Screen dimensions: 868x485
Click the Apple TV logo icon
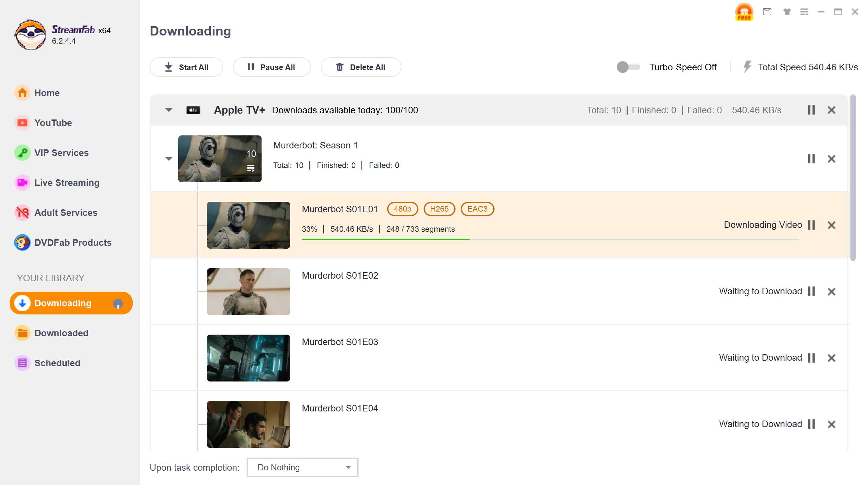click(x=193, y=110)
